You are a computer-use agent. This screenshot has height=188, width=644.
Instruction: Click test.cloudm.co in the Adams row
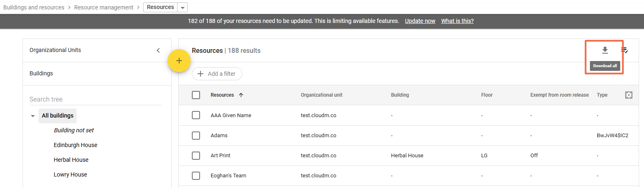pos(319,136)
